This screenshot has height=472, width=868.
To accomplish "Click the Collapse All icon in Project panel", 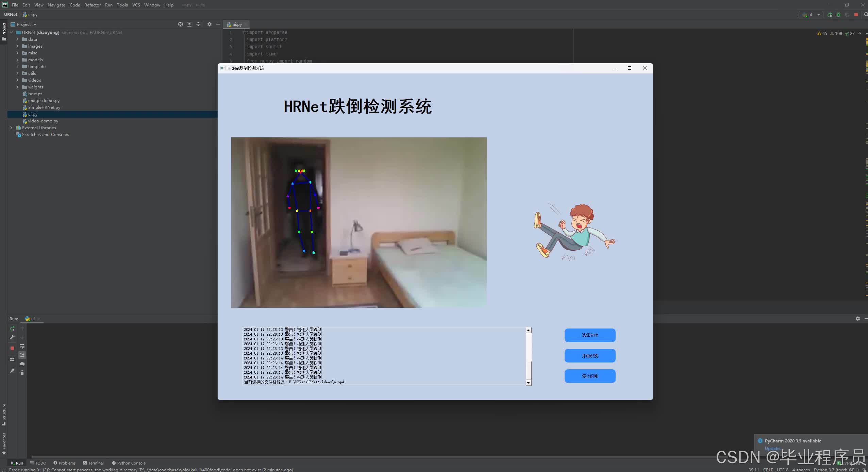I will tap(198, 24).
